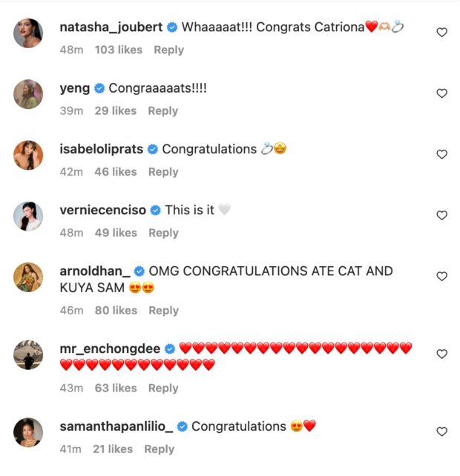View arnoldhan_'s profile photo
The image size is (460, 476).
(28, 277)
